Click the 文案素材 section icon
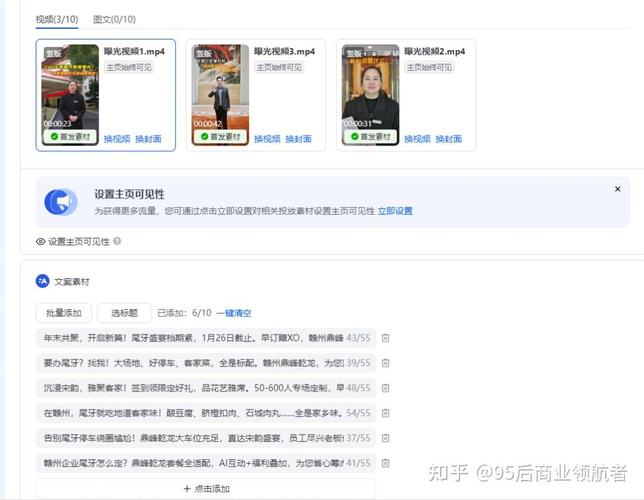644x500 pixels. pyautogui.click(x=42, y=281)
